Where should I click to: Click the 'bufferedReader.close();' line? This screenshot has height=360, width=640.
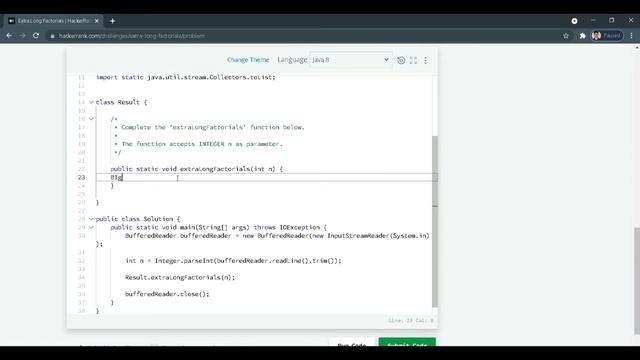(x=167, y=294)
